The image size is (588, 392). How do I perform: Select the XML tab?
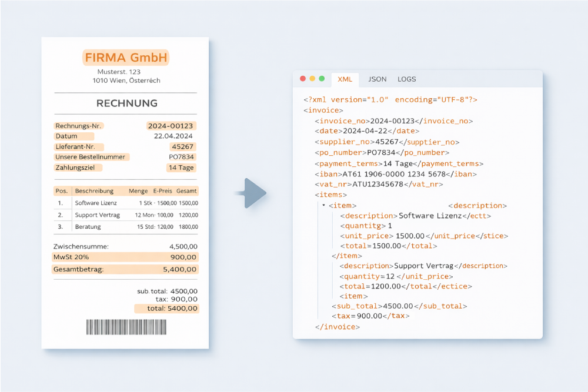pos(345,79)
